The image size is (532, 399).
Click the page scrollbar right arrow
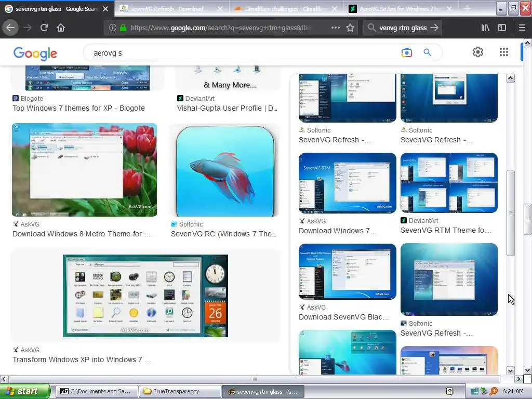[518, 379]
